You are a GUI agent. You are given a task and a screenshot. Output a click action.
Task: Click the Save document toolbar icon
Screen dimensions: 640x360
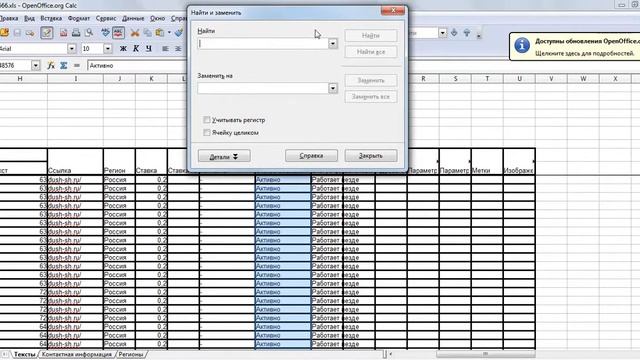pyautogui.click(x=17, y=33)
